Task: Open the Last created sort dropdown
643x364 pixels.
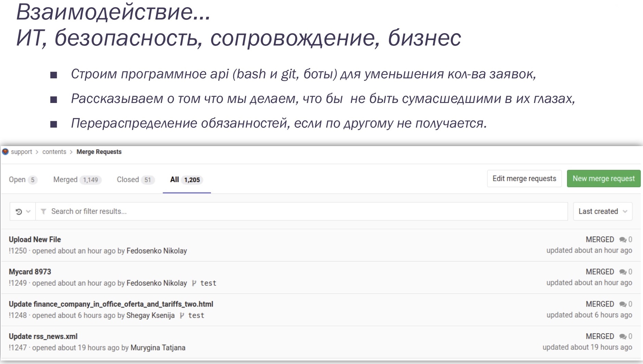Action: pyautogui.click(x=602, y=211)
